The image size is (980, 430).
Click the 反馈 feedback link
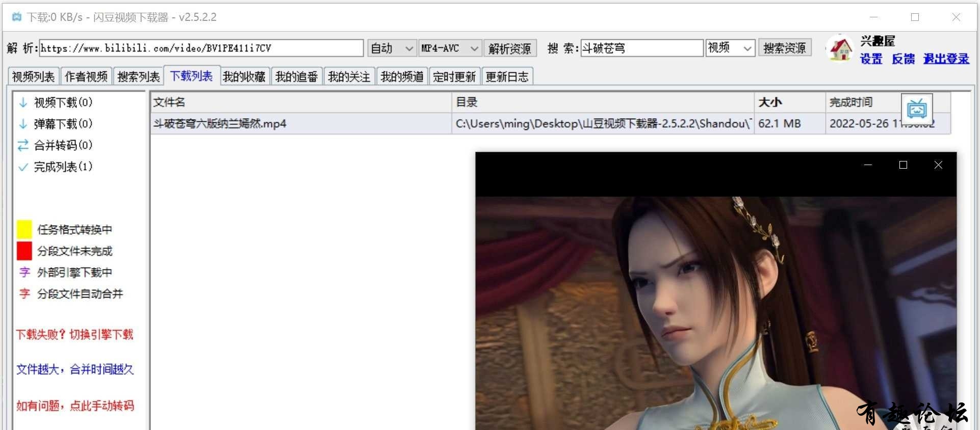[x=903, y=59]
